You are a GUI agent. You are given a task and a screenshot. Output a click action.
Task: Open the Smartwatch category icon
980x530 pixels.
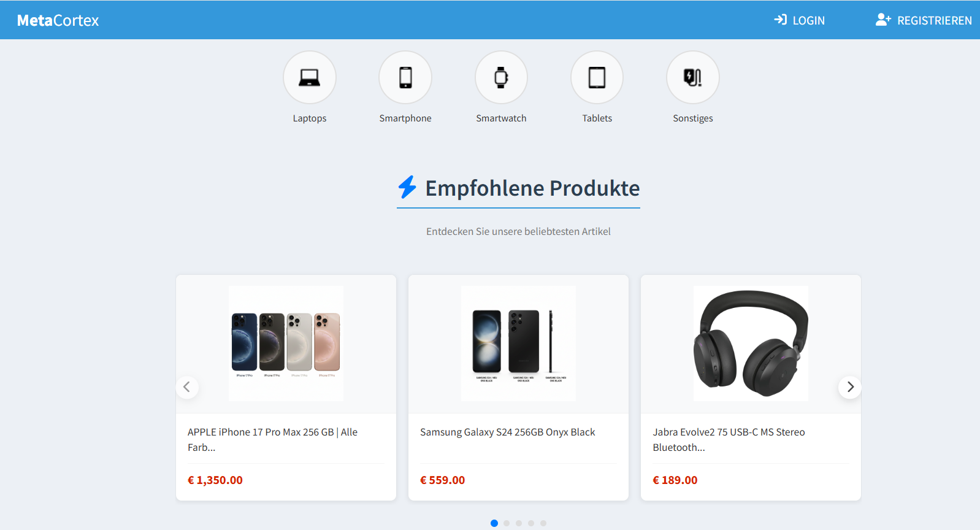pyautogui.click(x=501, y=77)
